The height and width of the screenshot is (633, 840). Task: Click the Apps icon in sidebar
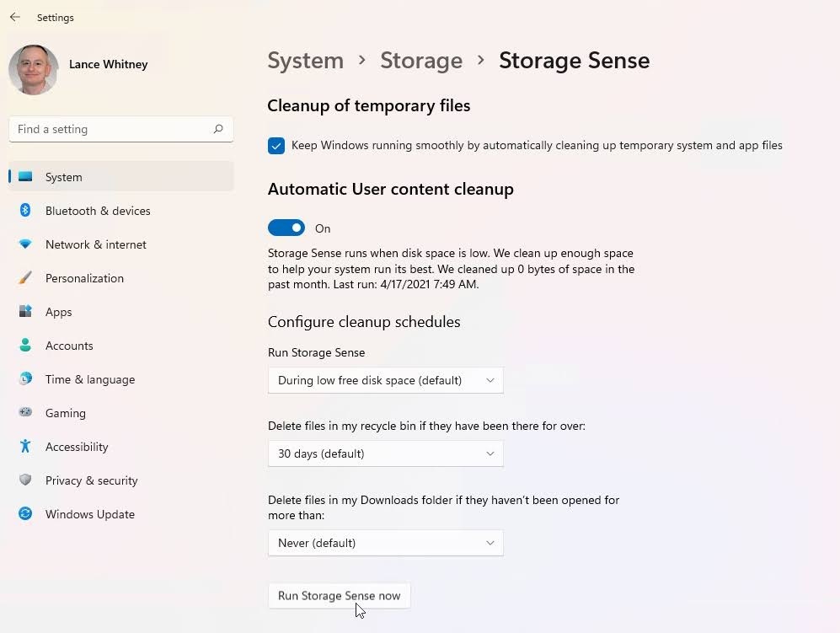click(x=25, y=311)
